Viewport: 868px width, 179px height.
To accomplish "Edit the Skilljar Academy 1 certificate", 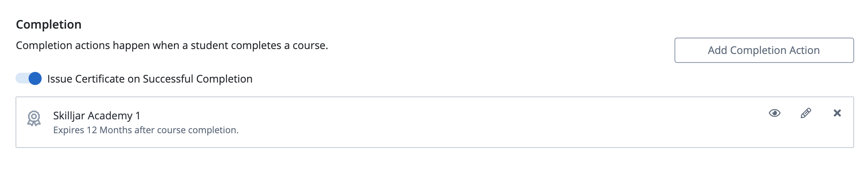I will pyautogui.click(x=806, y=113).
